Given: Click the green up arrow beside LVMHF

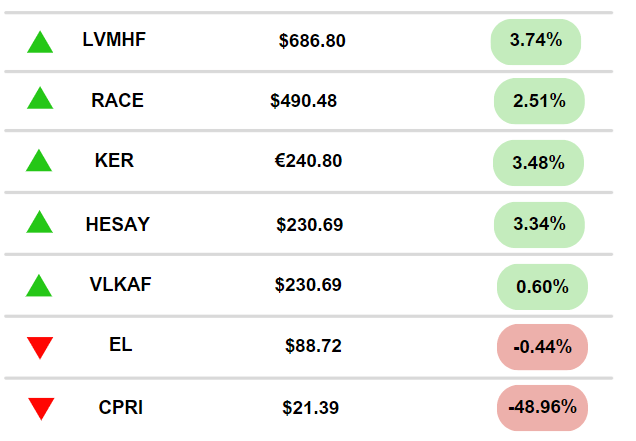Looking at the screenshot, I should [x=40, y=42].
